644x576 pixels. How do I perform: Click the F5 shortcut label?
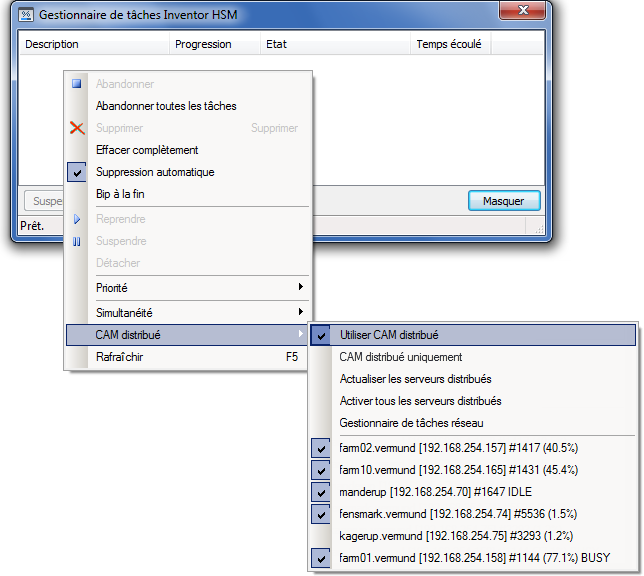(x=292, y=357)
